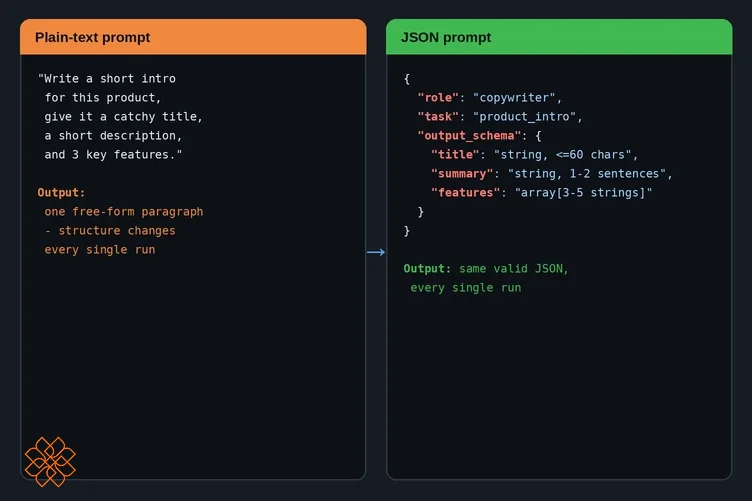Click the "features" key in schema
The width and height of the screenshot is (752, 501).
pos(465,193)
